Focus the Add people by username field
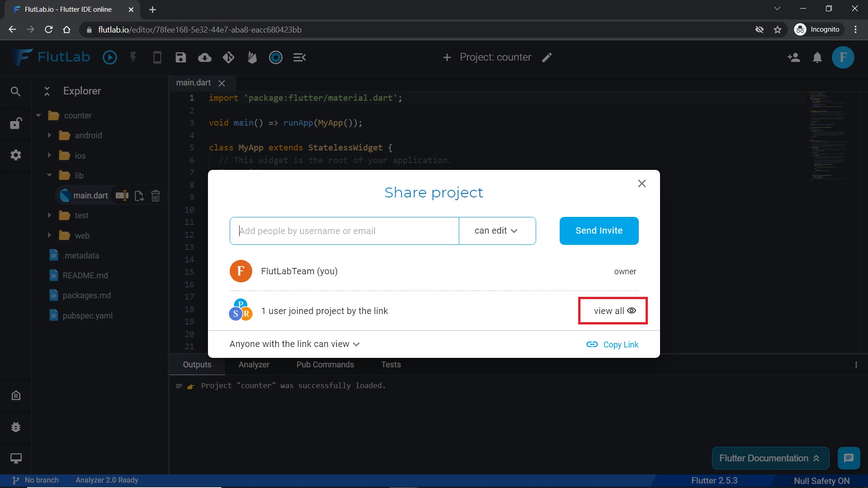Image resolution: width=868 pixels, height=488 pixels. coord(344,231)
